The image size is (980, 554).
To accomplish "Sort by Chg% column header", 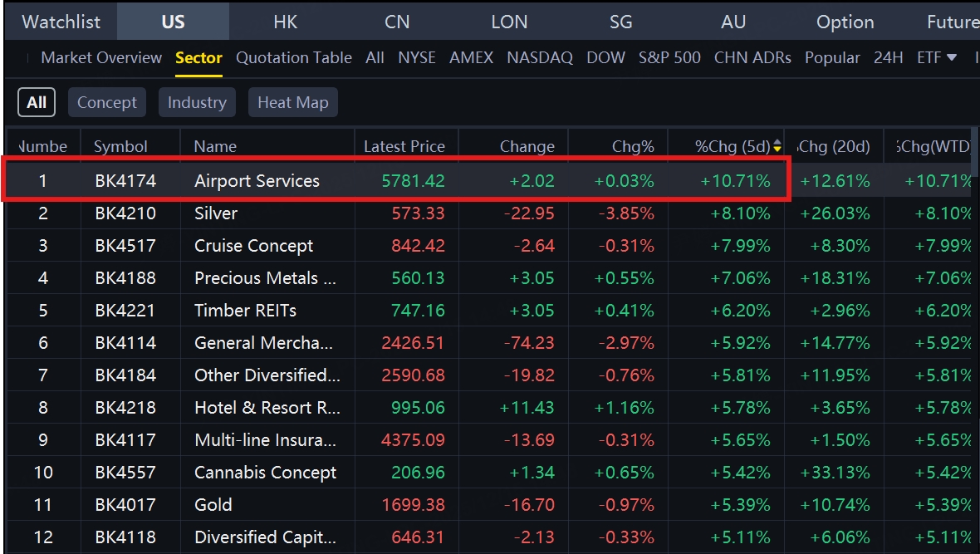I will tap(633, 147).
